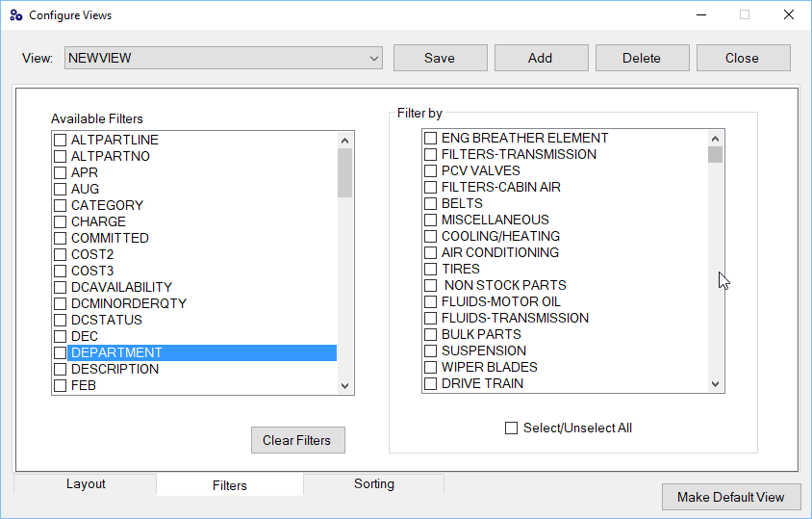The width and height of the screenshot is (812, 519).
Task: Check FILTERS-TRANSMISSION checkbox
Action: [x=430, y=154]
